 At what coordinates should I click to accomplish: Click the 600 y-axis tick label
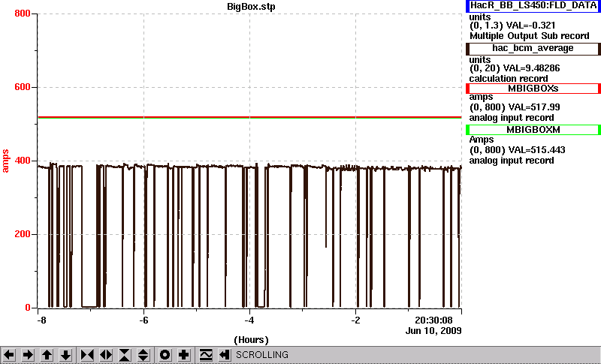click(x=23, y=87)
